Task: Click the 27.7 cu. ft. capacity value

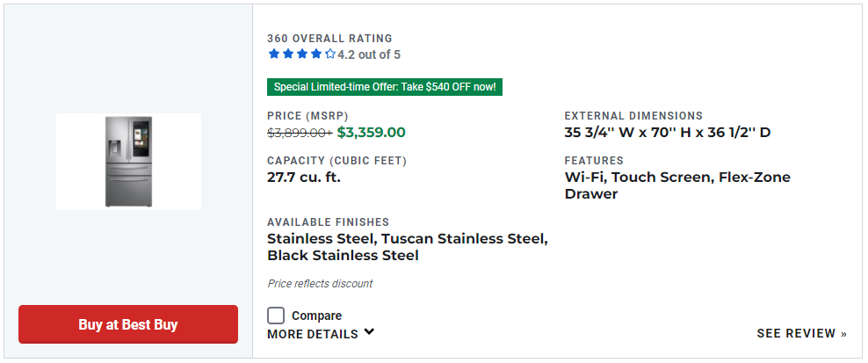Action: pyautogui.click(x=304, y=177)
